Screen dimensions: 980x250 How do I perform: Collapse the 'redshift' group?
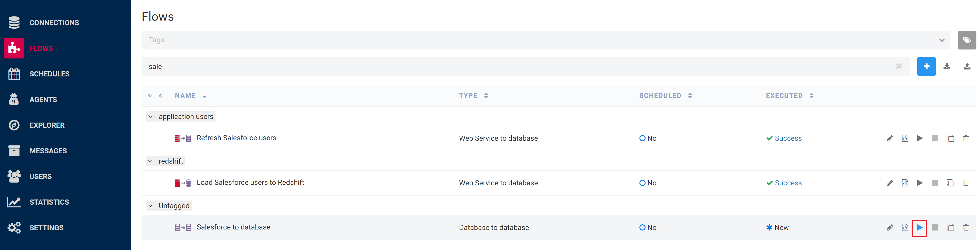point(150,161)
